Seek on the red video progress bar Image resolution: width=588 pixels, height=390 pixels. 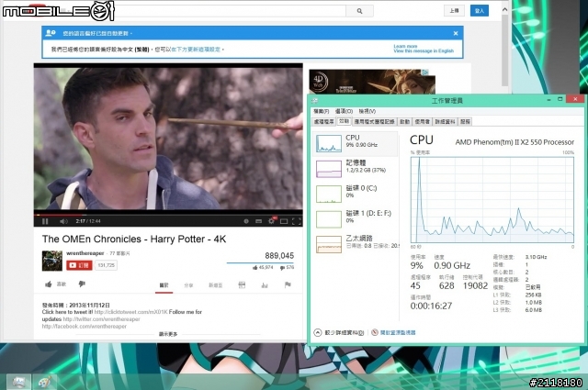click(x=168, y=215)
